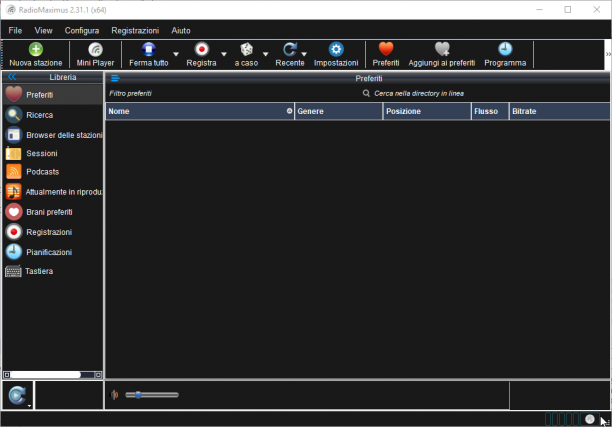Screen dimensions: 612x427
Task: Sort by the Nome column header
Action: point(200,111)
